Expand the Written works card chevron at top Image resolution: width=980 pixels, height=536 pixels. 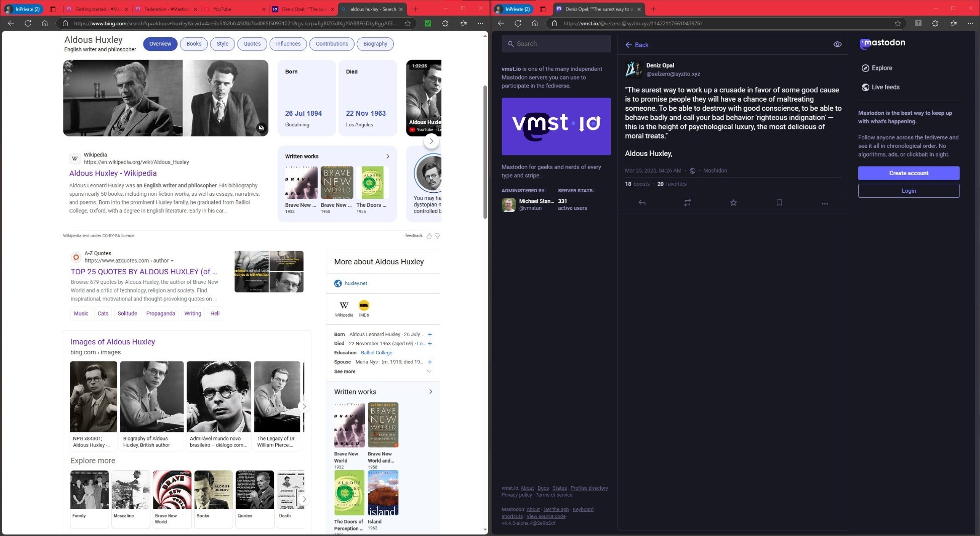pyautogui.click(x=387, y=157)
